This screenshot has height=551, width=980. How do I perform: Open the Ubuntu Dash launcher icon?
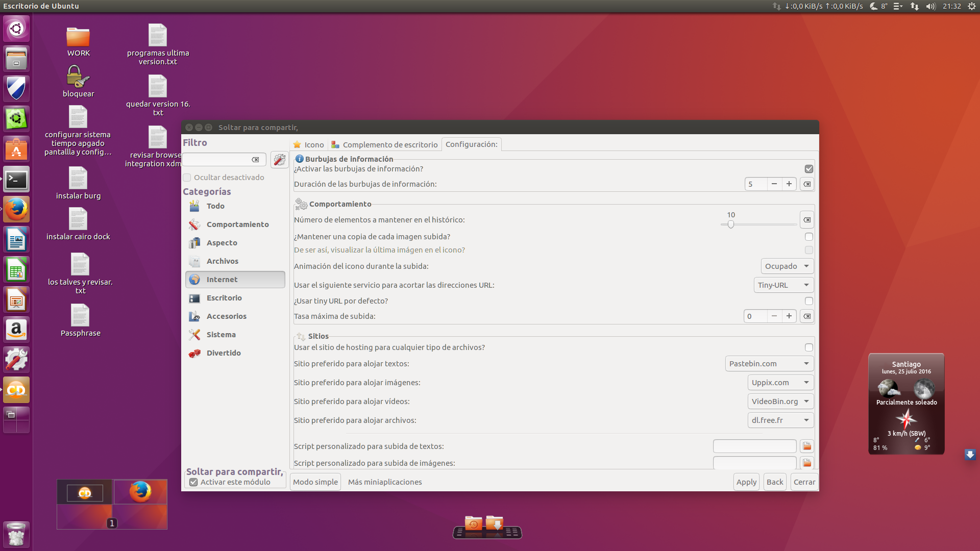pos(16,29)
